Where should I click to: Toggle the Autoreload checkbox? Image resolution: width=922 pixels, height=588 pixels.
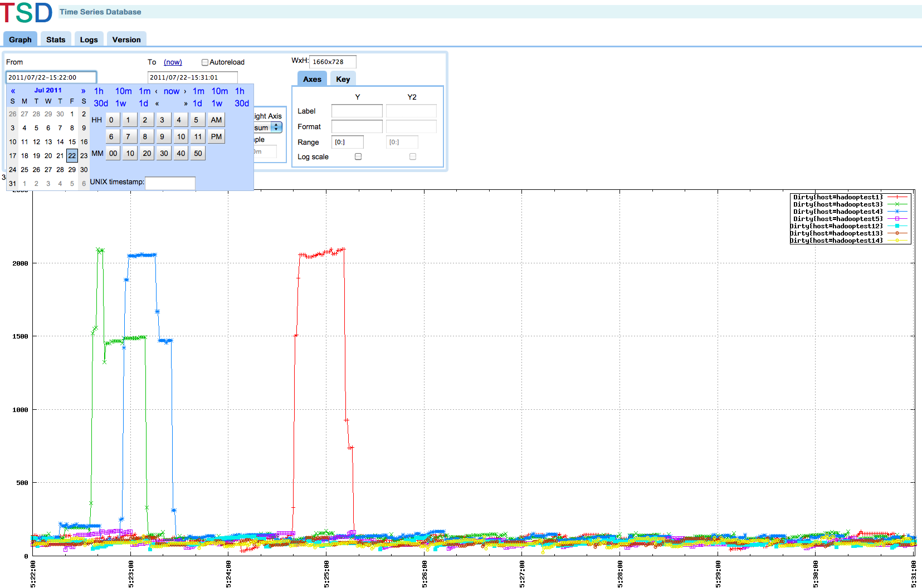204,62
